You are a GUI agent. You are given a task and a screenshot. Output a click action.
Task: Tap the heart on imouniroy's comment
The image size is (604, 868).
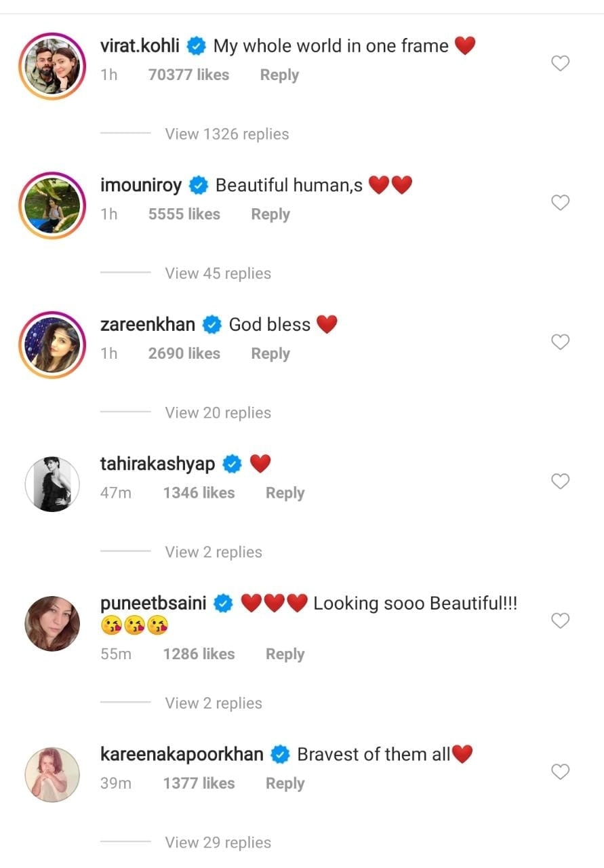pos(560,203)
